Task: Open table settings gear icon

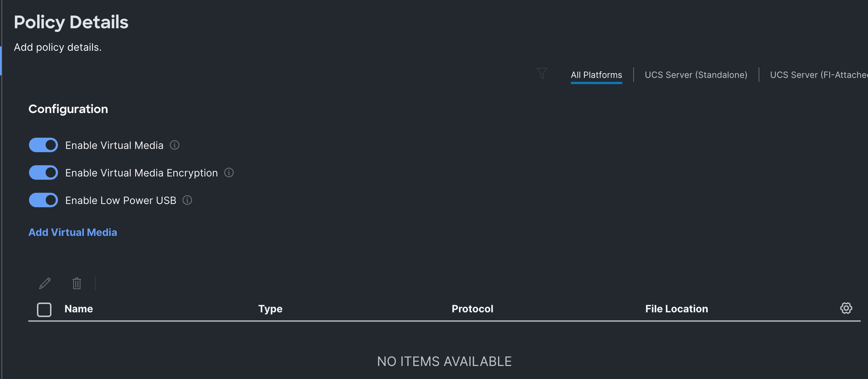Action: 846,308
